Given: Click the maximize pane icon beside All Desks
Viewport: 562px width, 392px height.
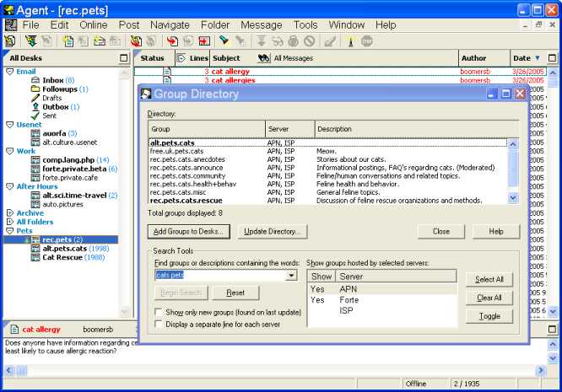Looking at the screenshot, I should pos(124,58).
